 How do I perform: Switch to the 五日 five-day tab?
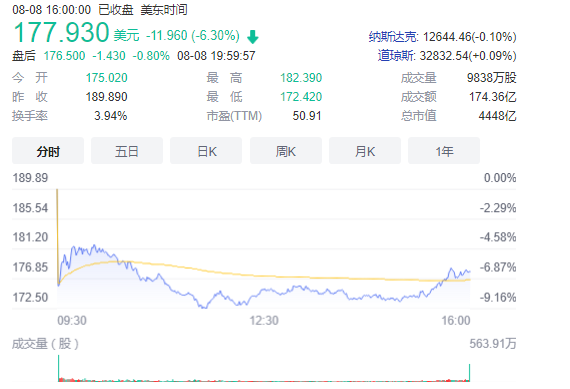127,151
